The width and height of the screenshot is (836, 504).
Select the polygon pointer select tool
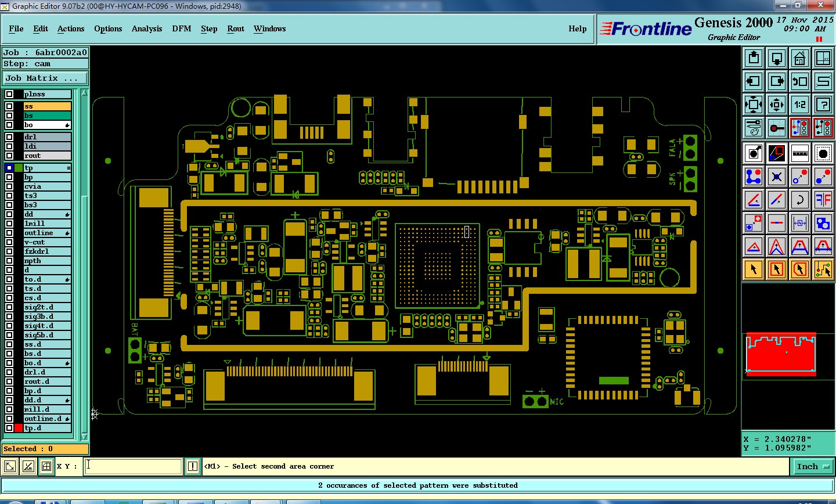800,269
